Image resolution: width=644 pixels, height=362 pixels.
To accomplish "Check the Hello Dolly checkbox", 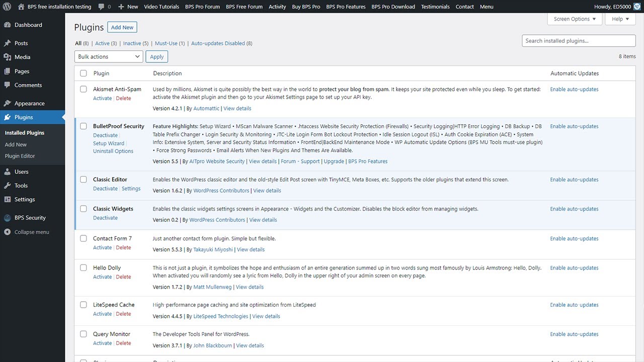I will pos(84,267).
